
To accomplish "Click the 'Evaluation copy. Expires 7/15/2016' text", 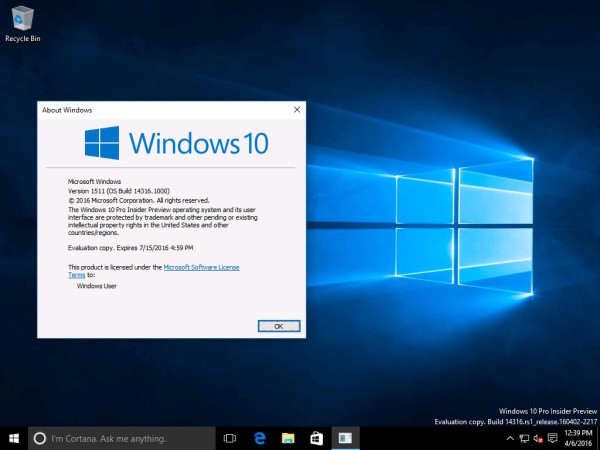I will [x=130, y=248].
